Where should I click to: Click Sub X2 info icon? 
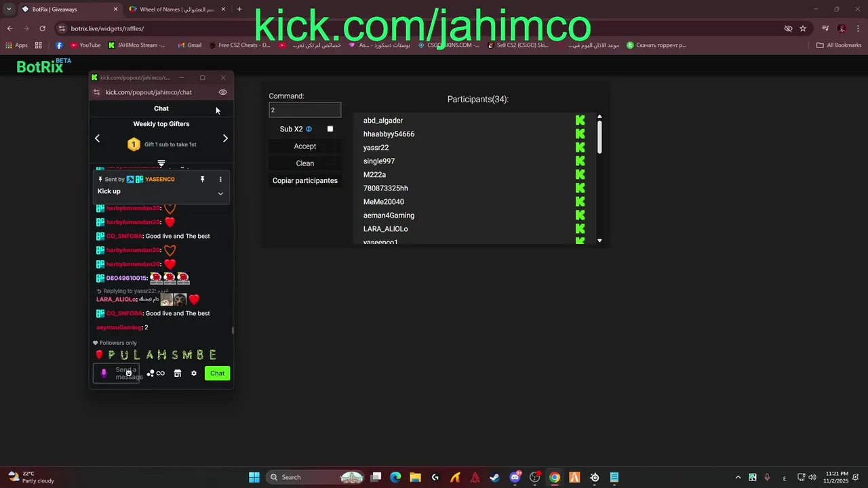click(x=309, y=129)
